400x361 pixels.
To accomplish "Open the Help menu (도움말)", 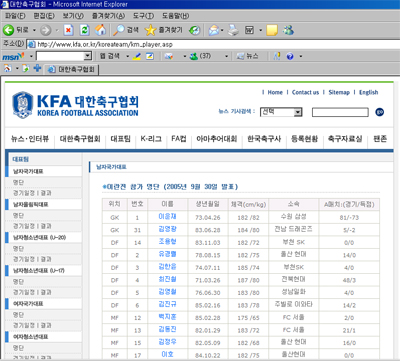I will [x=175, y=16].
